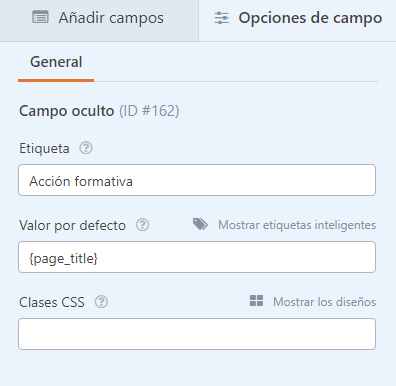Open the Opciones de campo tab

click(297, 20)
